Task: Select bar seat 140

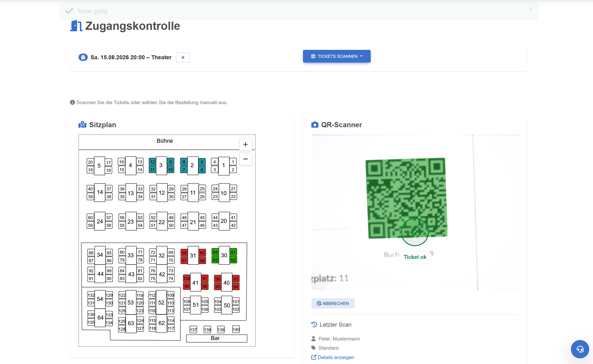Action: coord(236,329)
